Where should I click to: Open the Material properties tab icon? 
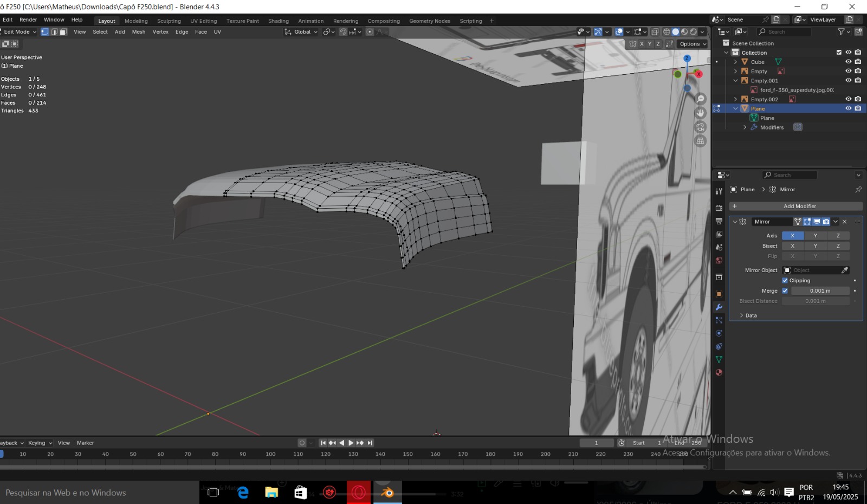(719, 373)
